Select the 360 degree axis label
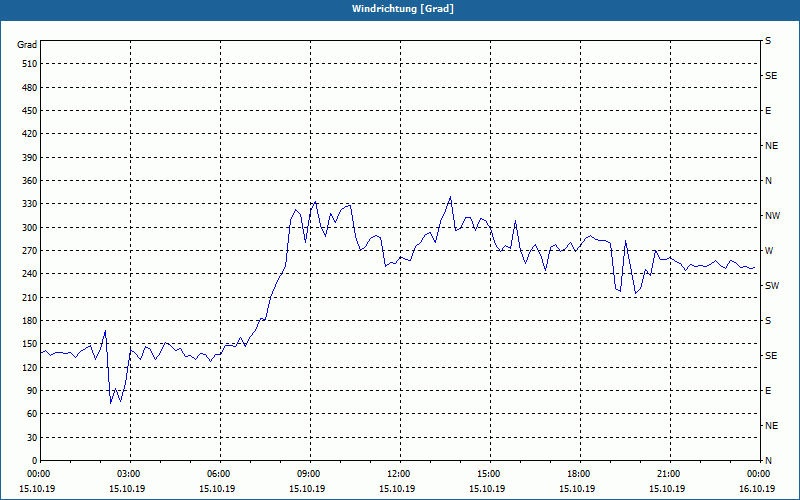Viewport: 800px width, 500px height. [x=29, y=181]
